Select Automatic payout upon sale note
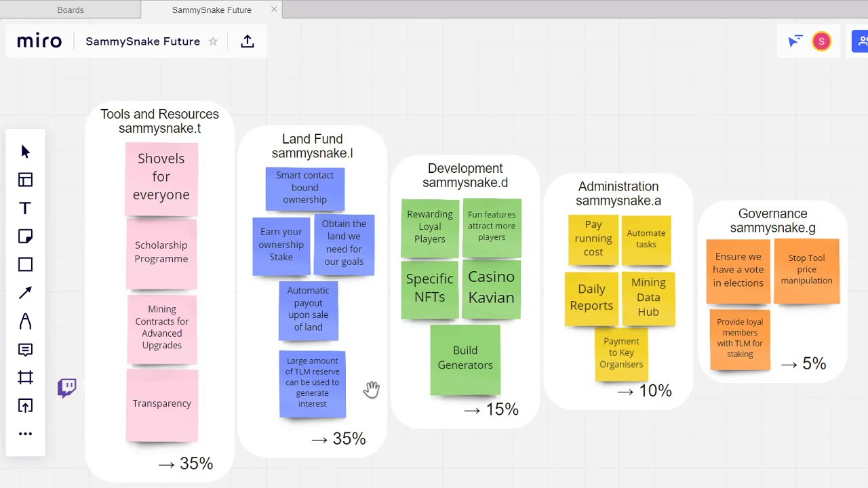This screenshot has width=868, height=488. pos(309,310)
